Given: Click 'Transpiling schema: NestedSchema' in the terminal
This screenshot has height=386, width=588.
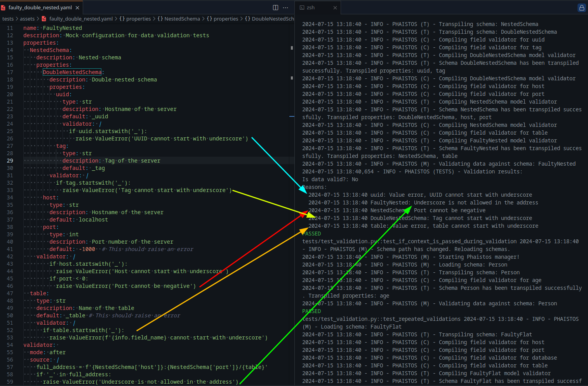Looking at the screenshot, I should 489,24.
